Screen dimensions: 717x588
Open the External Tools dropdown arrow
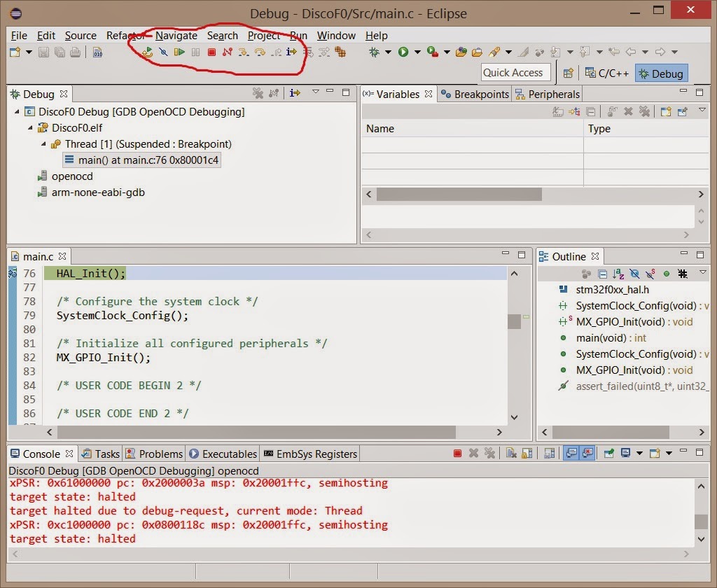click(447, 52)
